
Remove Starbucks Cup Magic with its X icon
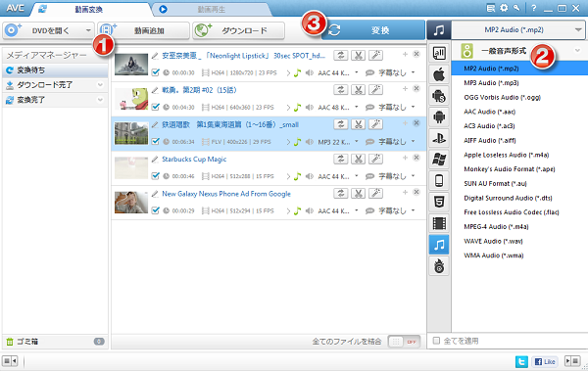tap(416, 158)
